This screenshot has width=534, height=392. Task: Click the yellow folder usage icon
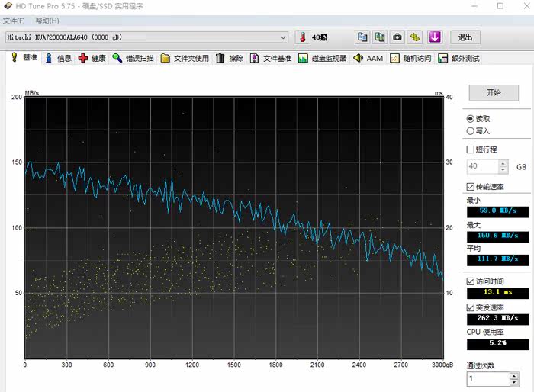(166, 58)
